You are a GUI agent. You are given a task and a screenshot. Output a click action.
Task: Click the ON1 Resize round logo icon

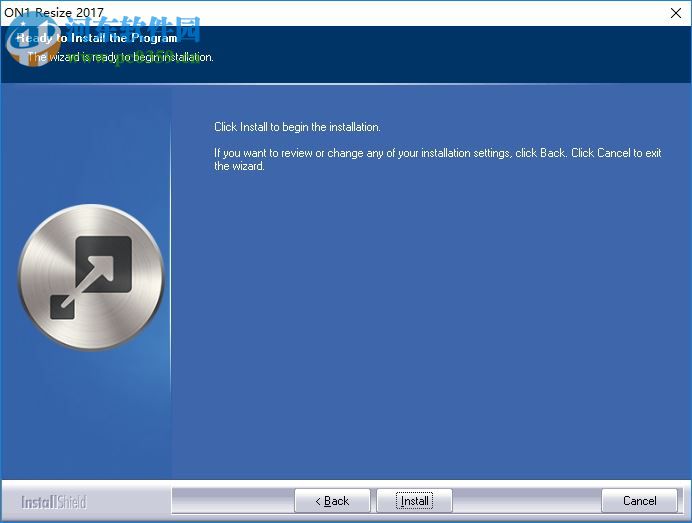[91, 277]
